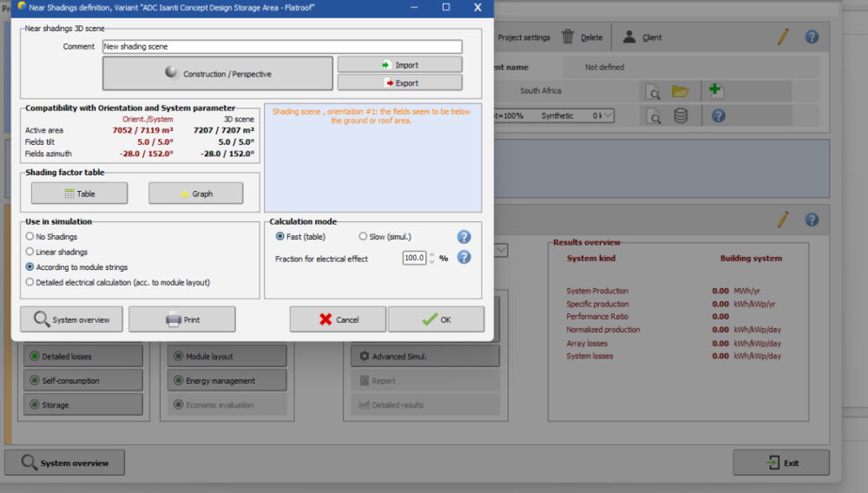The image size is (868, 493).
Task: Open help for fraction for electrical effect
Action: [464, 258]
